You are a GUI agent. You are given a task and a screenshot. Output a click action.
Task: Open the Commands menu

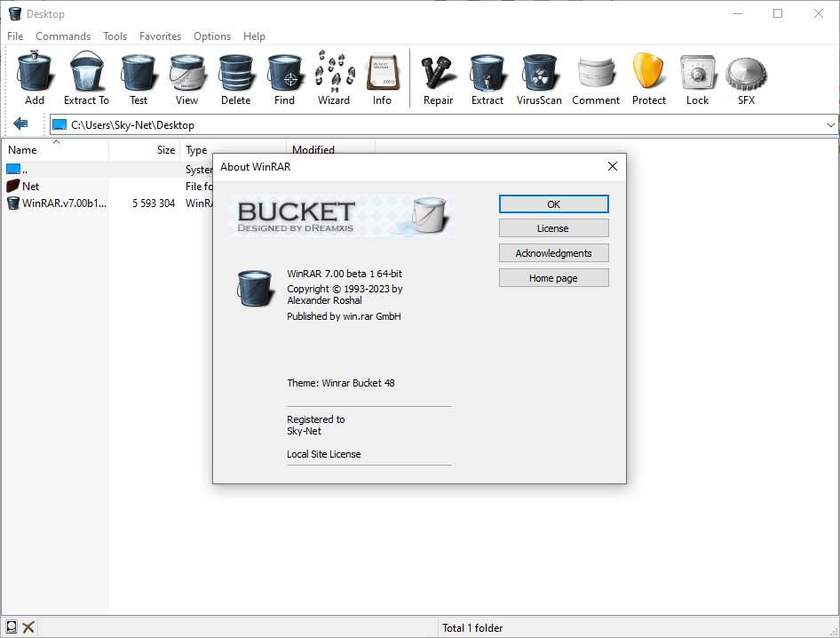63,36
